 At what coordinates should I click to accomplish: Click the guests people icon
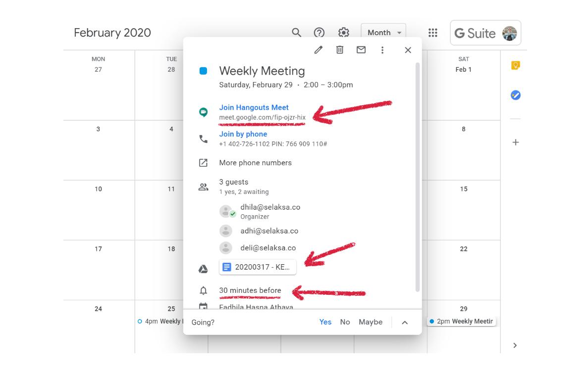[203, 187]
